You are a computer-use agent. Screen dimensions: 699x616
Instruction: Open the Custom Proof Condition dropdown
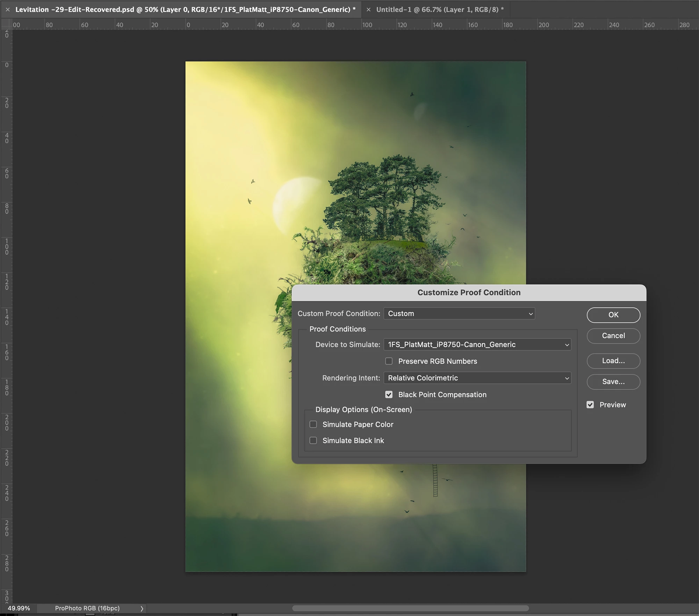pos(459,314)
